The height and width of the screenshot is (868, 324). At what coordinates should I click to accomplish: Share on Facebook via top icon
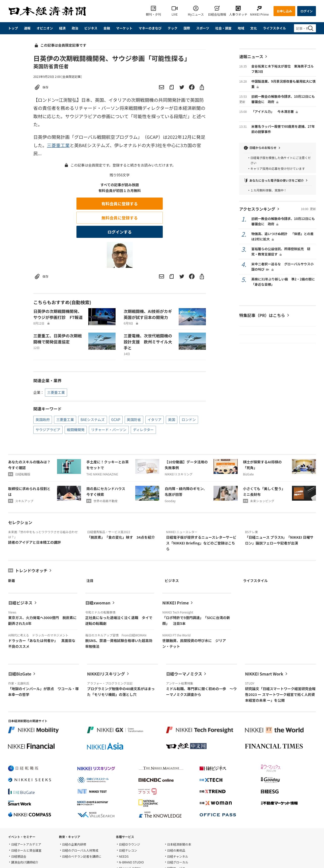pyautogui.click(x=192, y=87)
